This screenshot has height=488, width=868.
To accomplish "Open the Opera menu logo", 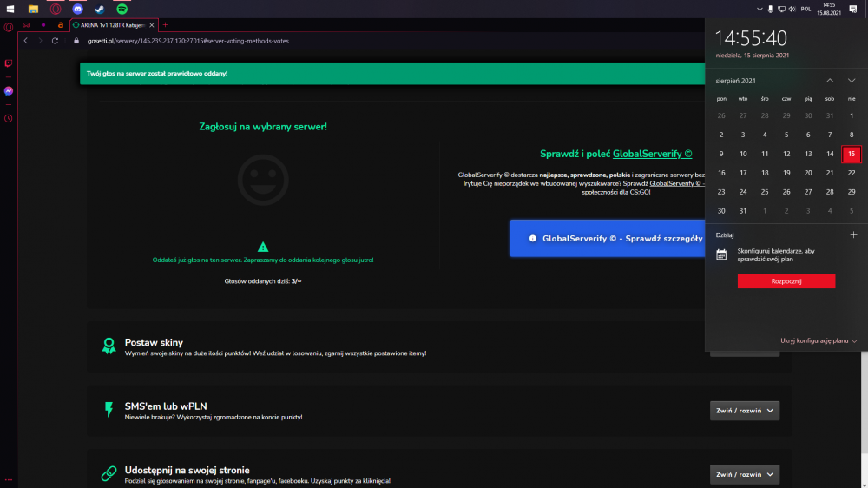I will [9, 27].
